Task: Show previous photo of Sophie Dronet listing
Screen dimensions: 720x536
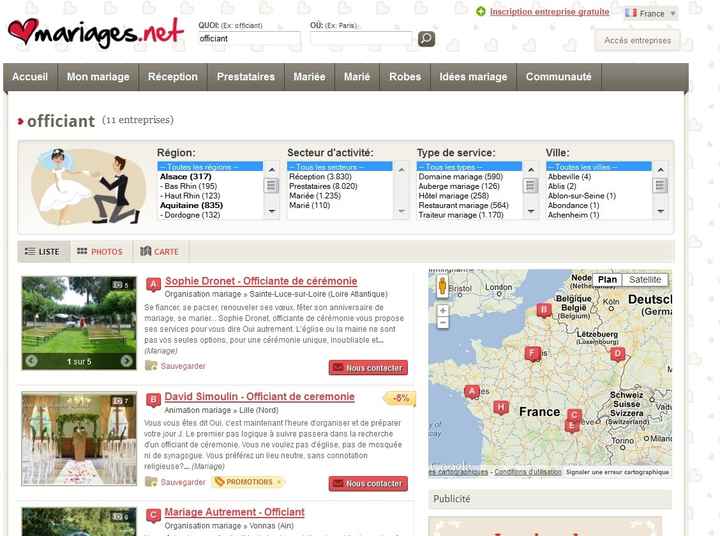Action: pyautogui.click(x=31, y=361)
